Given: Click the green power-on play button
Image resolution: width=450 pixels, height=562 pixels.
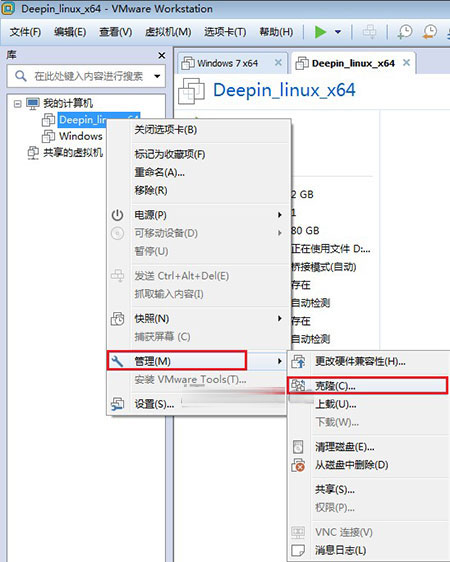Looking at the screenshot, I should (320, 32).
